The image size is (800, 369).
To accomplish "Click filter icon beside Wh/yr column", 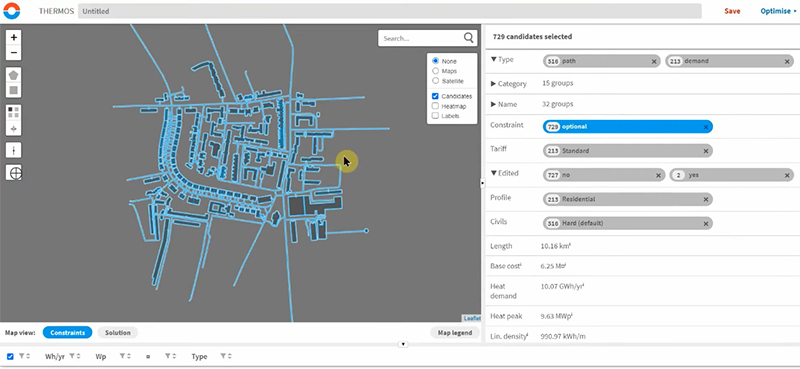I will (x=72, y=356).
